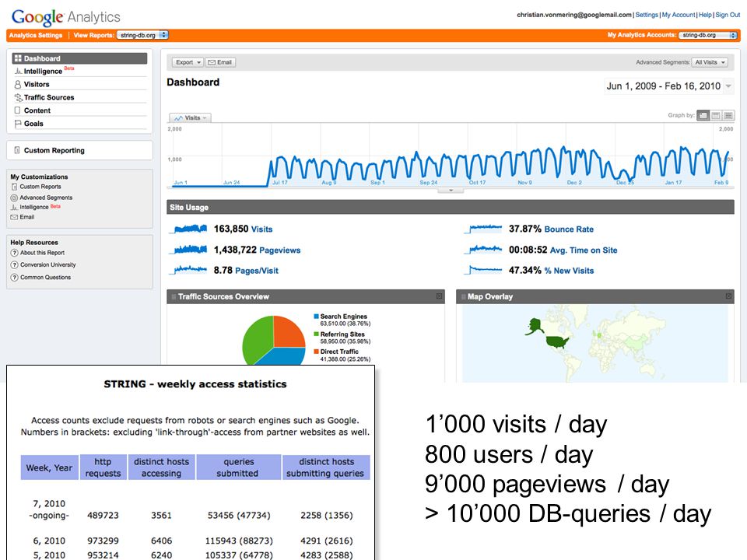Click the Email toolbar button
The height and width of the screenshot is (560, 747).
coord(220,62)
